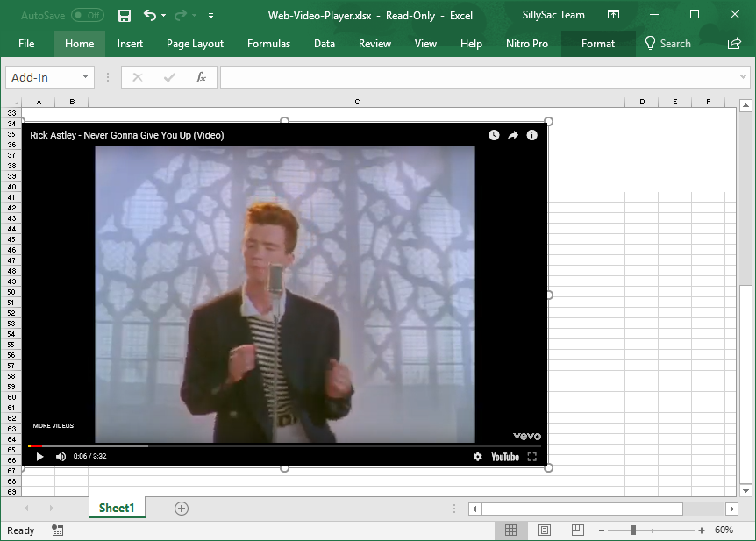This screenshot has width=756, height=541.
Task: Click inside the Name Box showing Add-in
Action: (43, 78)
